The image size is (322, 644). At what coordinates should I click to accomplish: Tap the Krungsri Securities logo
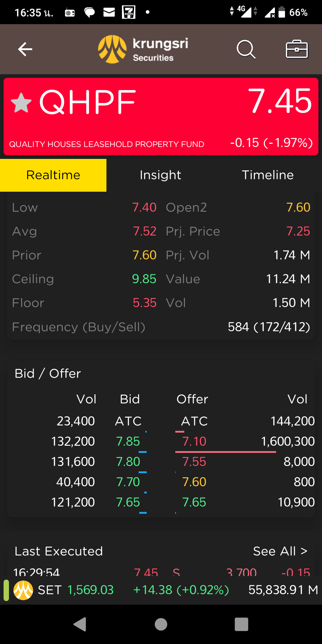[x=143, y=49]
